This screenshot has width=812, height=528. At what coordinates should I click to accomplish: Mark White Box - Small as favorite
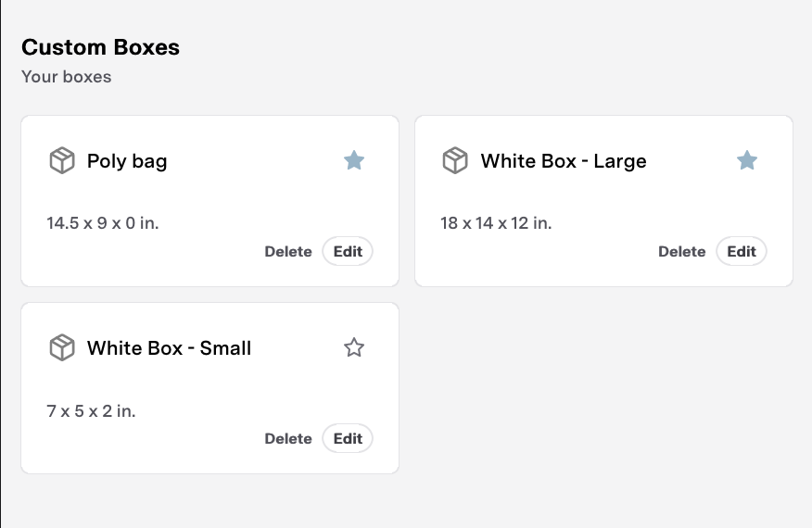click(354, 347)
